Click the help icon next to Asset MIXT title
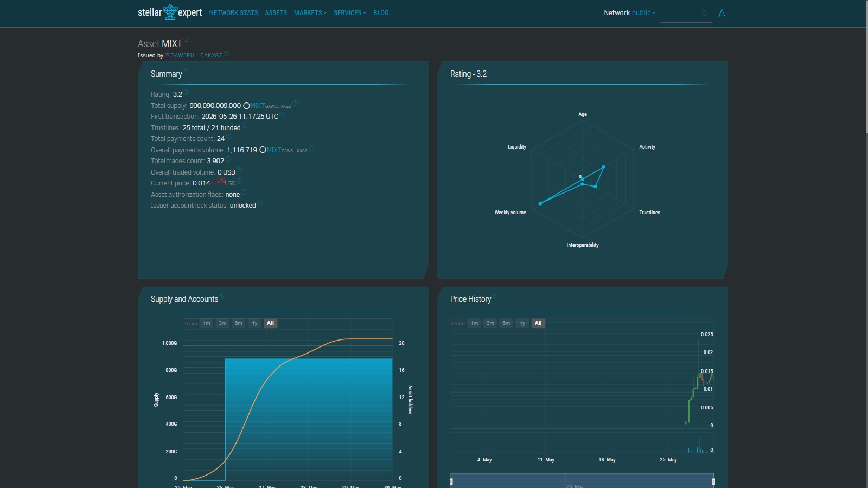868x488 pixels. [x=186, y=39]
